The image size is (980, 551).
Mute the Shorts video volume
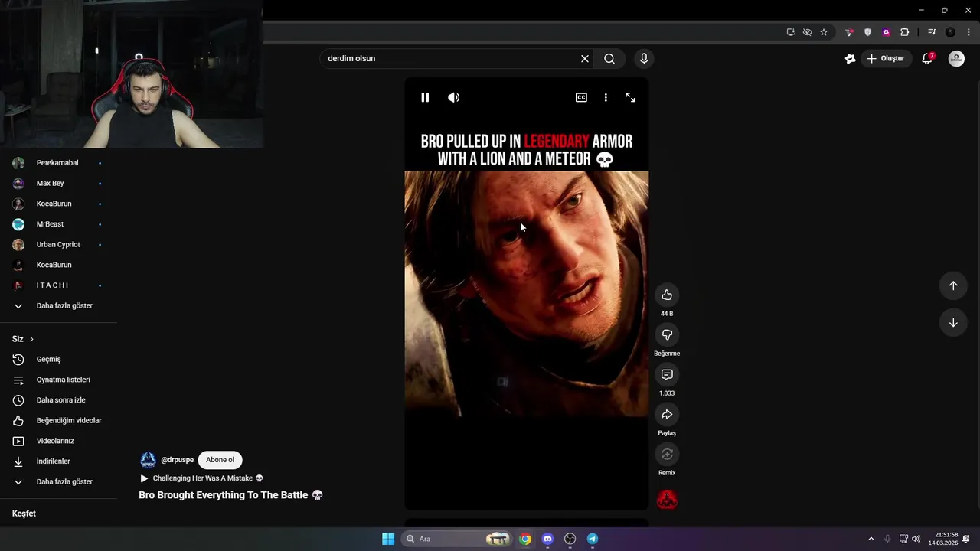tap(454, 97)
